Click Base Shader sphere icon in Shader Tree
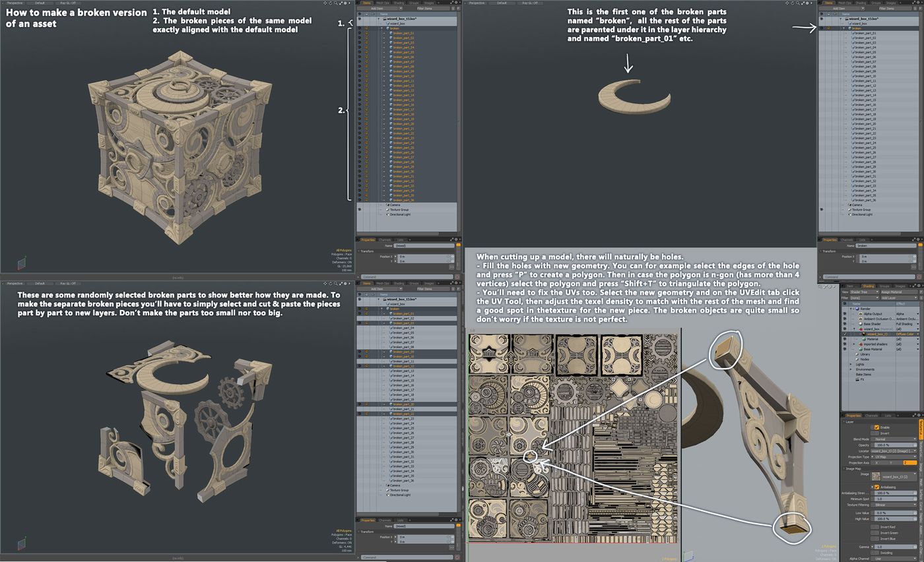The image size is (924, 562). pyautogui.click(x=861, y=324)
